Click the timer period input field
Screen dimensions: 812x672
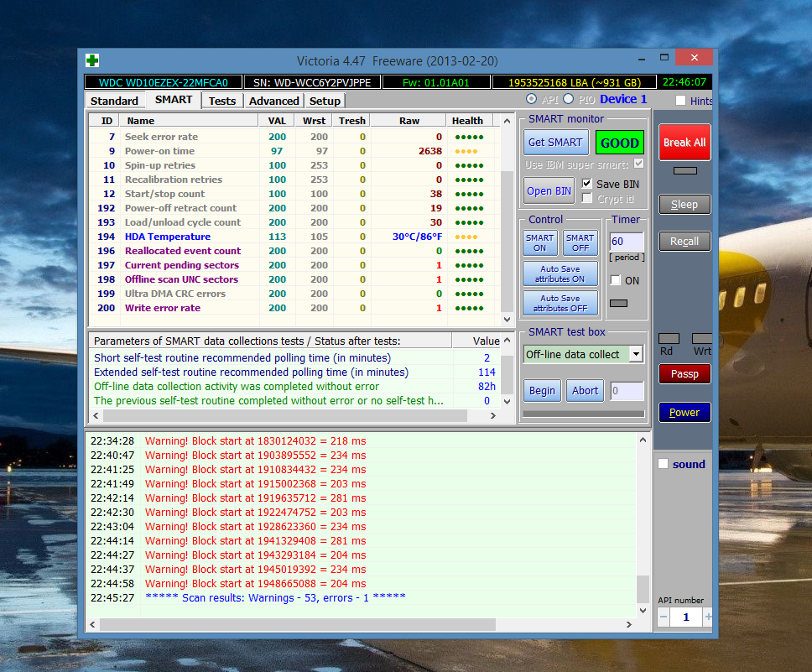point(627,242)
